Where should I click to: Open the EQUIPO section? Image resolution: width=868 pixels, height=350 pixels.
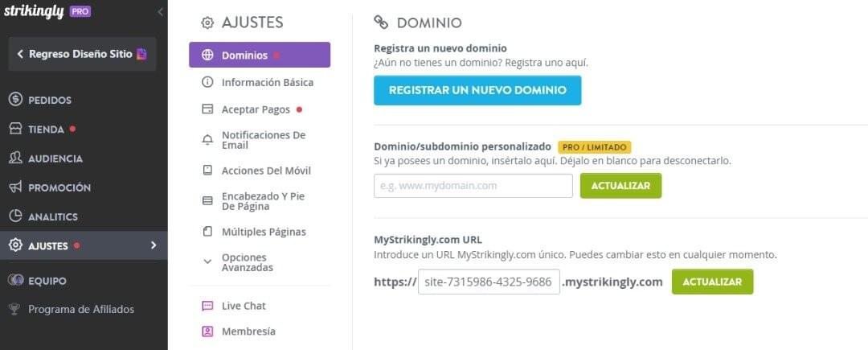47,281
